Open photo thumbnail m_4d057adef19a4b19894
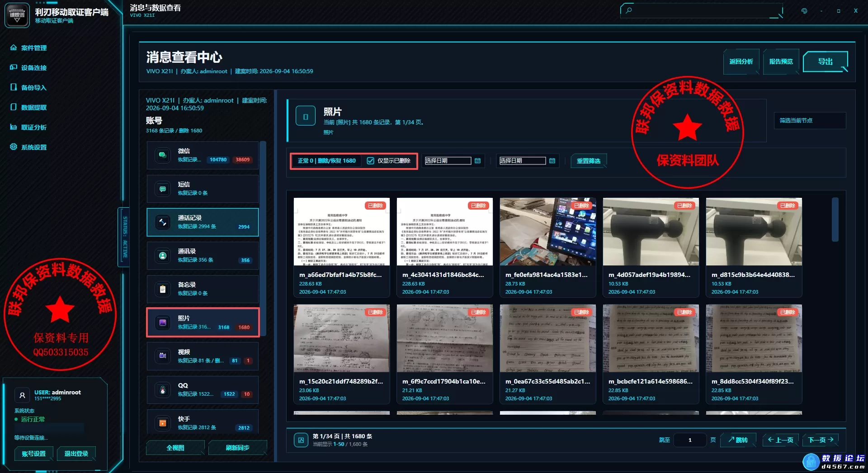Viewport: 868px width, 473px height. [x=651, y=232]
